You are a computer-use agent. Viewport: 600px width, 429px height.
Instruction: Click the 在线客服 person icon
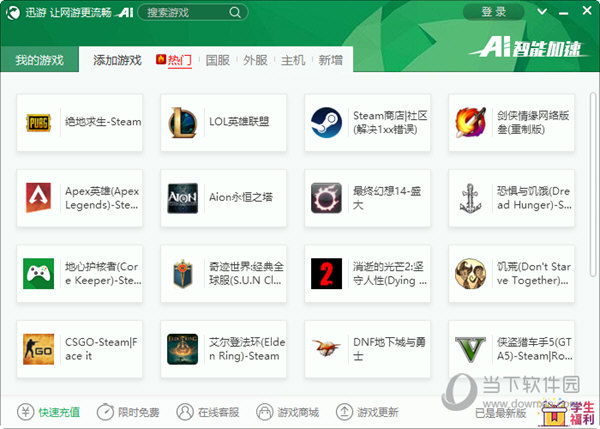click(x=185, y=412)
